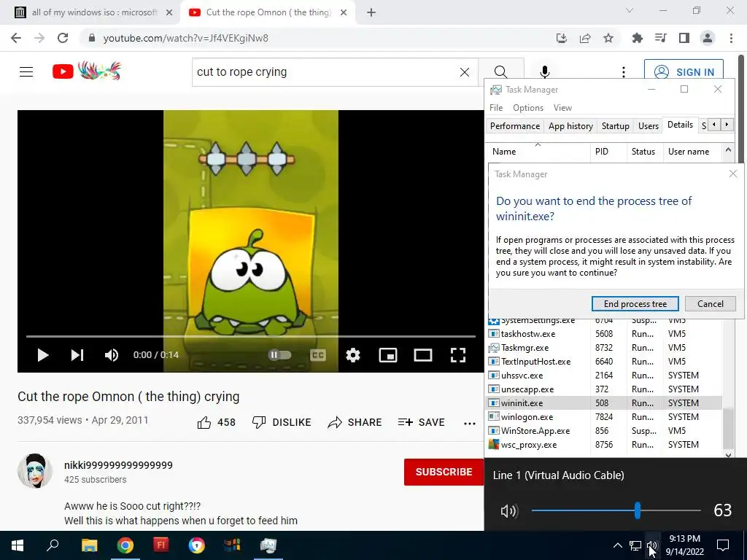Open File Explorer from the taskbar
The image size is (747, 560).
[x=89, y=545]
